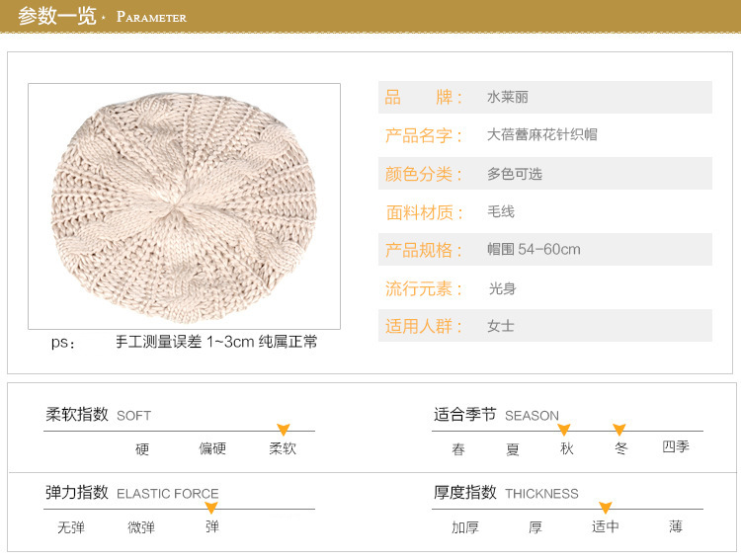The image size is (741, 560).
Task: Click the SOFT label
Action: [x=133, y=416]
